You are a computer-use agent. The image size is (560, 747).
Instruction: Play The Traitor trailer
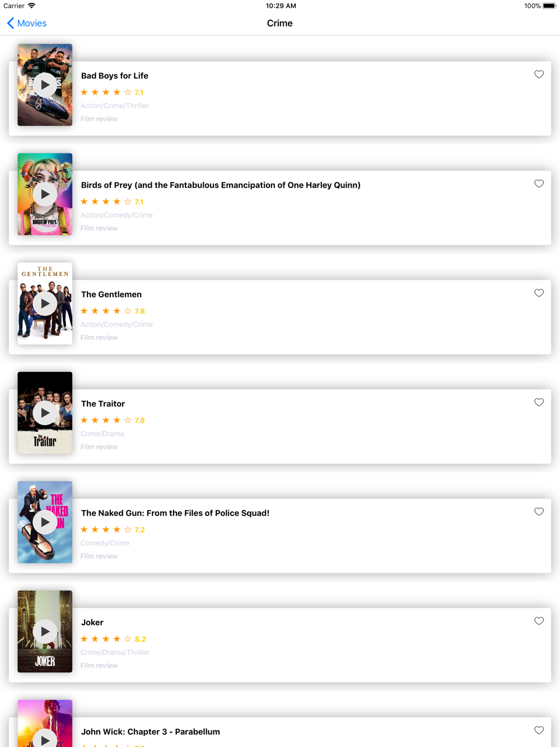(x=45, y=413)
